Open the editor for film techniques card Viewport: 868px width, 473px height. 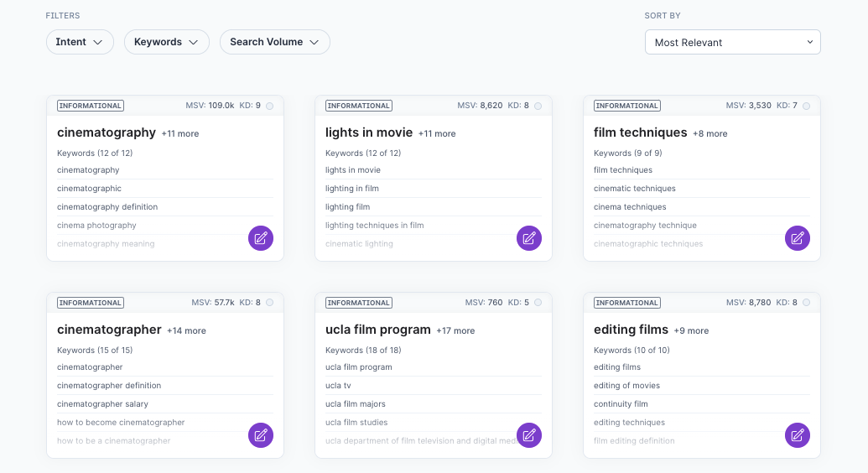798,238
